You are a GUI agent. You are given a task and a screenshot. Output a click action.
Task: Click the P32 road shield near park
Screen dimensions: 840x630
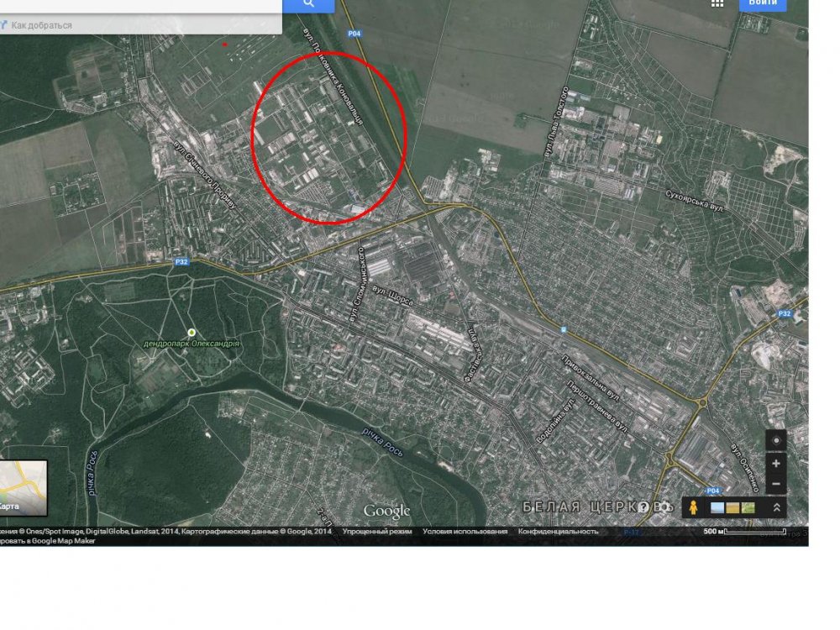(x=181, y=262)
